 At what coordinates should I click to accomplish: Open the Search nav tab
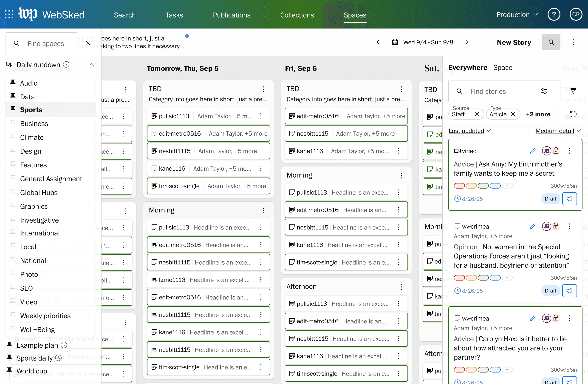click(x=125, y=15)
